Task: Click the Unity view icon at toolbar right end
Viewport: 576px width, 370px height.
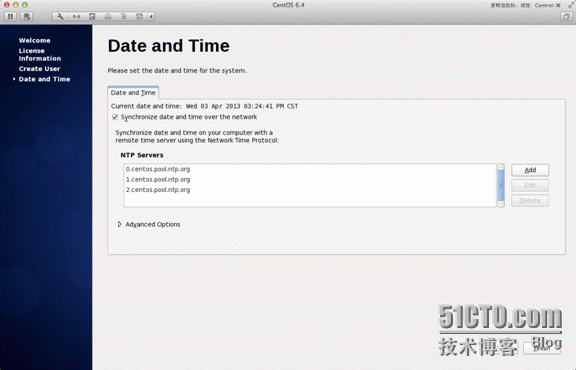Action: click(x=566, y=17)
